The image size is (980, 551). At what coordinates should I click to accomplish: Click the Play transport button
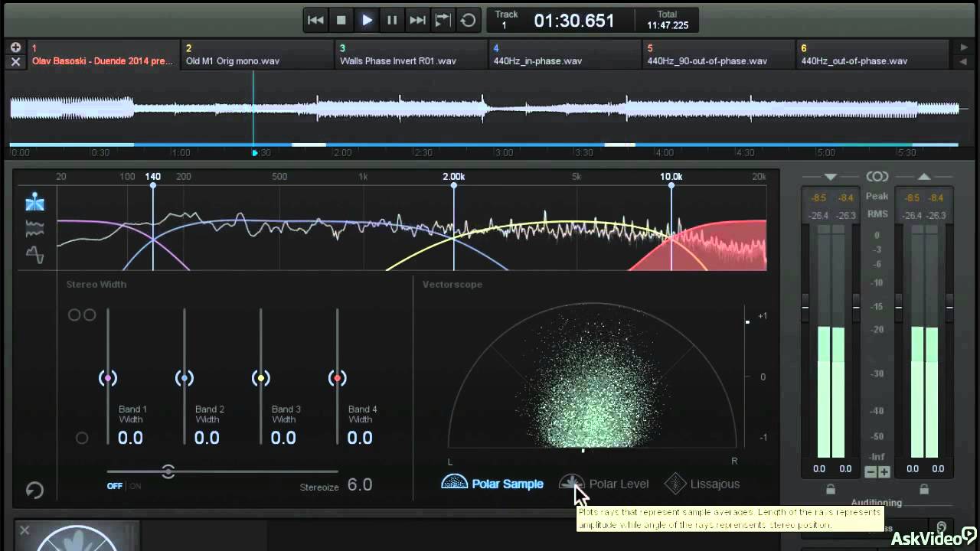tap(367, 21)
